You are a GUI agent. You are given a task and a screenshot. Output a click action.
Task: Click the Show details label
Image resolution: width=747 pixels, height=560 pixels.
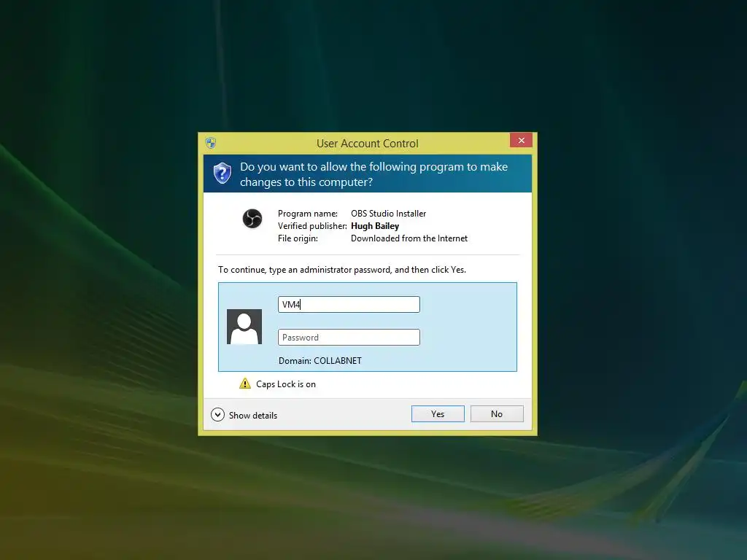point(253,415)
